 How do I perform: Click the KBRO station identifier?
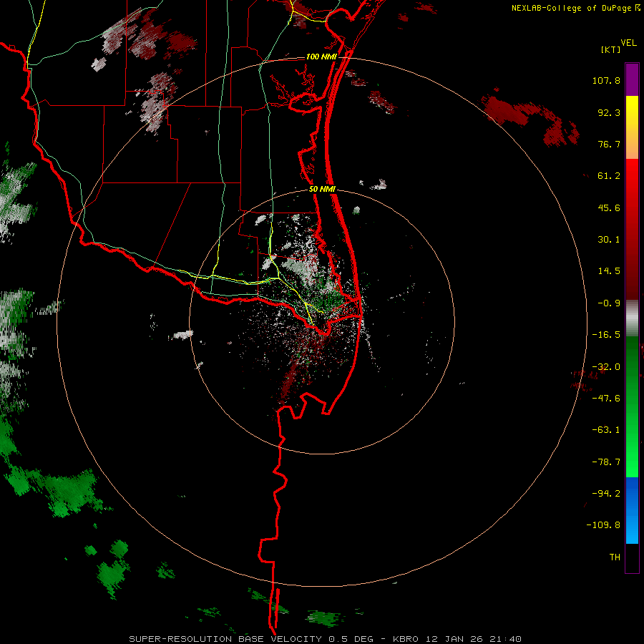406,639
